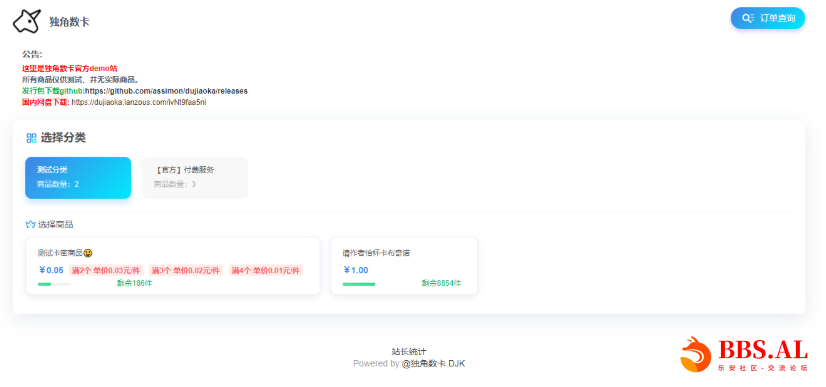Click the 公告 heading

32,54
